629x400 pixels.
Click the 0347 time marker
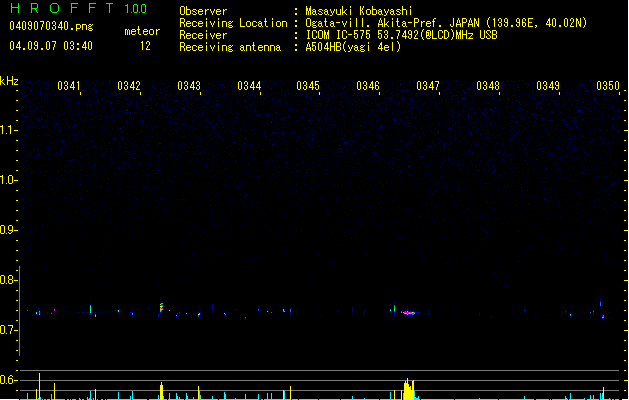[428, 86]
